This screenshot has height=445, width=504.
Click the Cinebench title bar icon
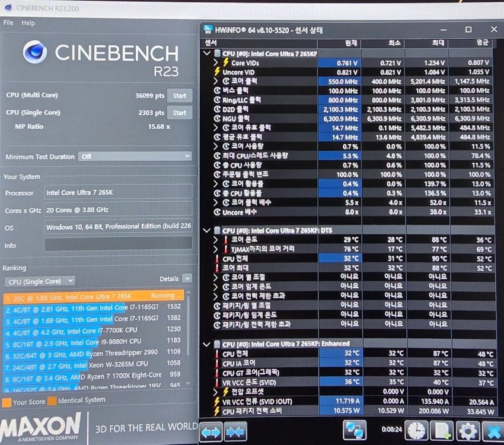[8, 7]
